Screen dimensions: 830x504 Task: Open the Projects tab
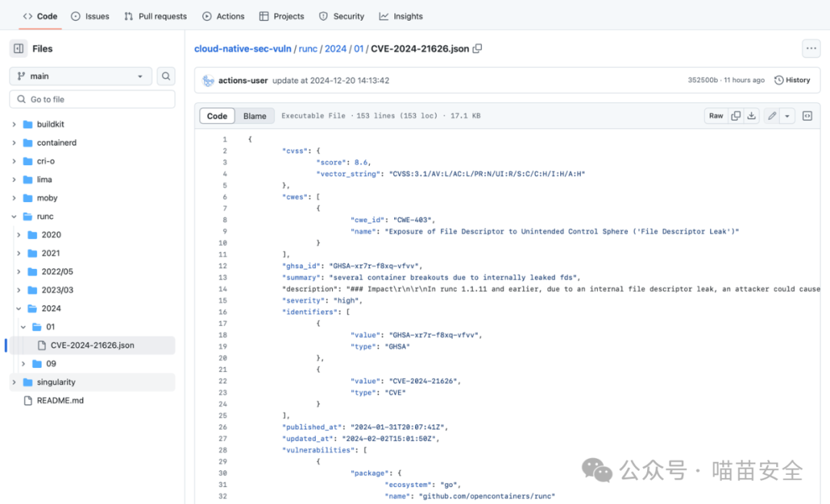[281, 16]
